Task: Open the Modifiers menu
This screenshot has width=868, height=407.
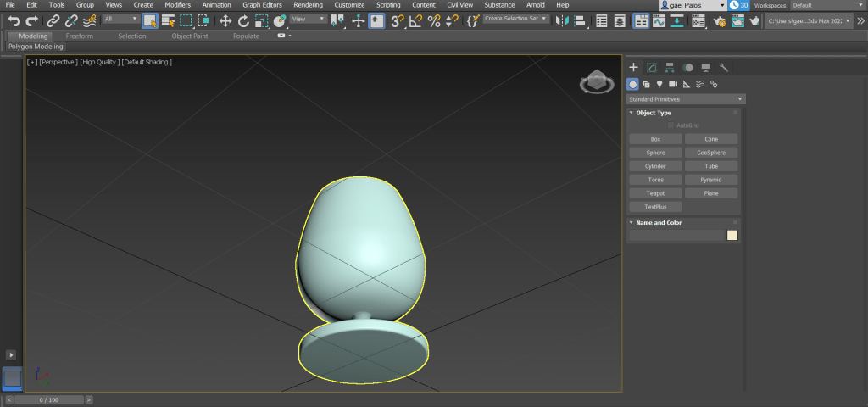Action: (177, 5)
